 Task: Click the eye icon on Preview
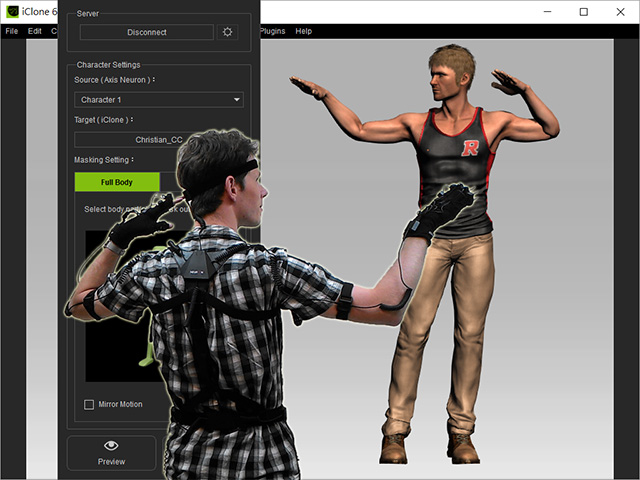111,445
